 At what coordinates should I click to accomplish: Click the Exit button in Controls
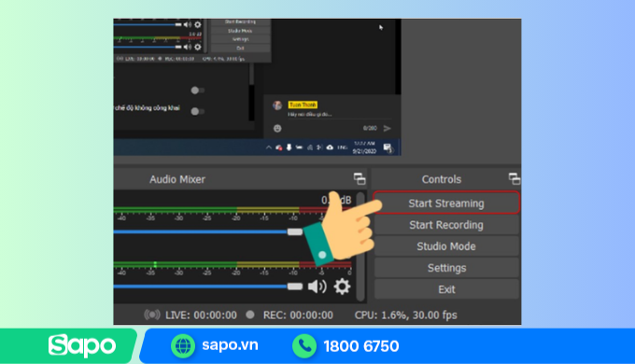click(446, 289)
